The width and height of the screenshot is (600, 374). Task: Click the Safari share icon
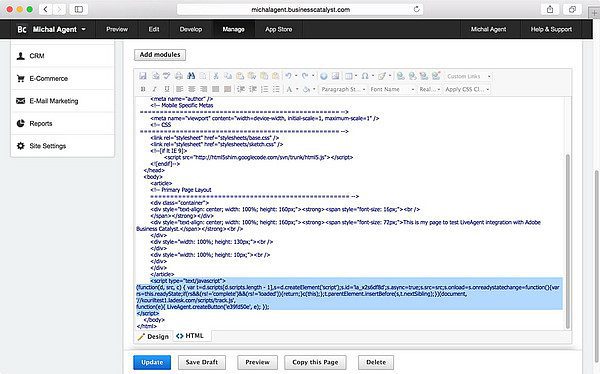[550, 9]
